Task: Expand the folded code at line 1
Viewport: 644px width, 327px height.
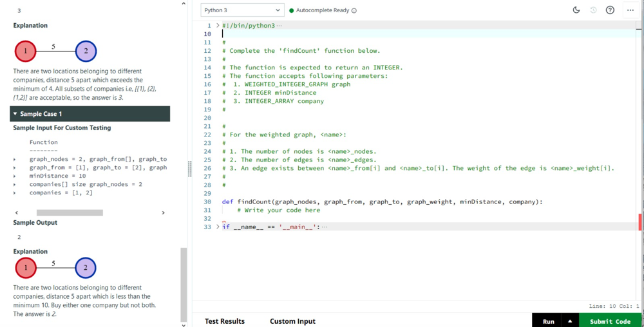Action: tap(218, 26)
